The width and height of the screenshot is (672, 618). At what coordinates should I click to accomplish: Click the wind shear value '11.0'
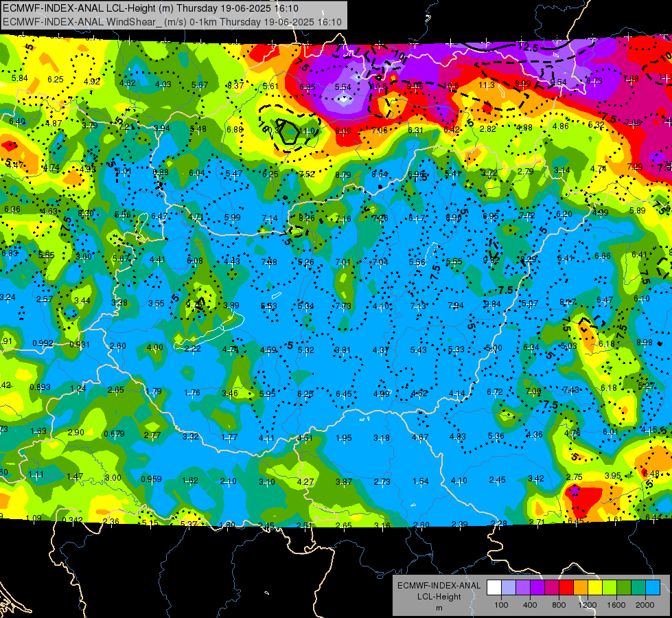coord(307,131)
